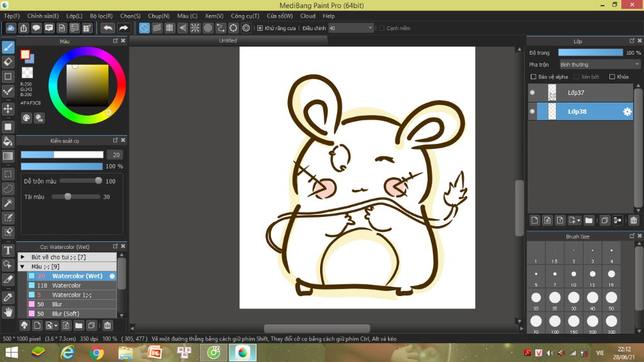This screenshot has width=644, height=362.
Task: Select the Magic Wand tool
Action: pyautogui.click(x=8, y=203)
